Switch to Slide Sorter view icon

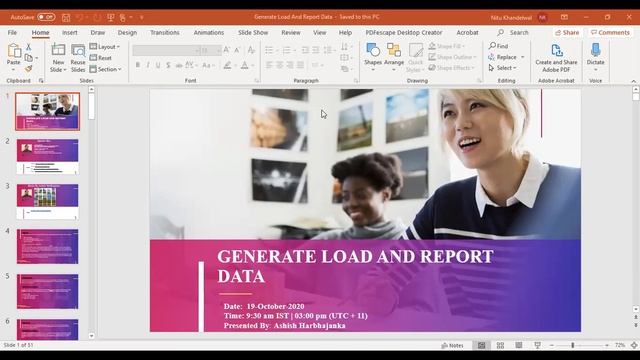tap(500, 345)
